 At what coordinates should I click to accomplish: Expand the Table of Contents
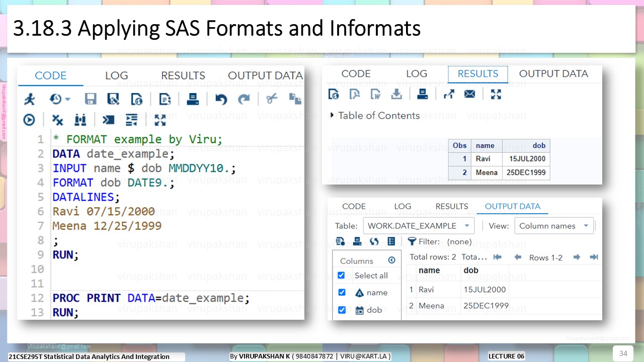pyautogui.click(x=332, y=115)
